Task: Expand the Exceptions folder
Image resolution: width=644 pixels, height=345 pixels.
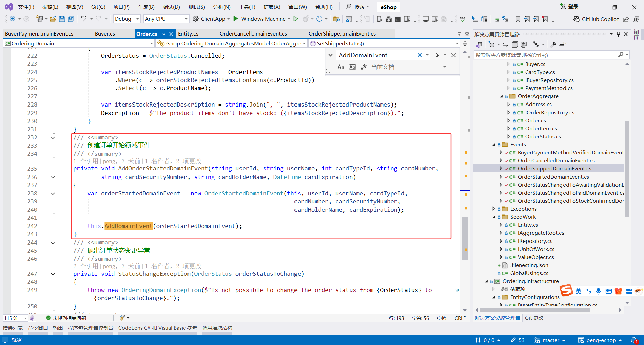Action: (x=494, y=209)
